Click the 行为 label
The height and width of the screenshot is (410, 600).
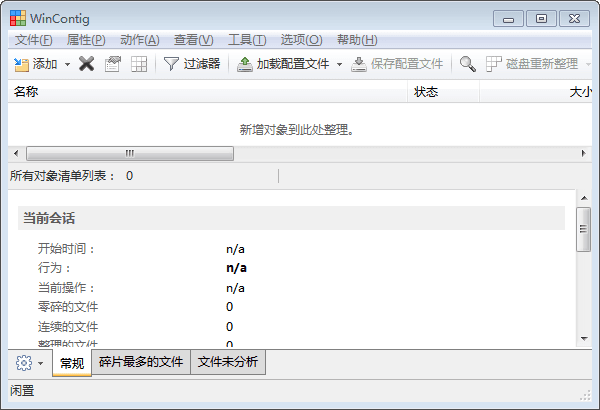pyautogui.click(x=54, y=268)
